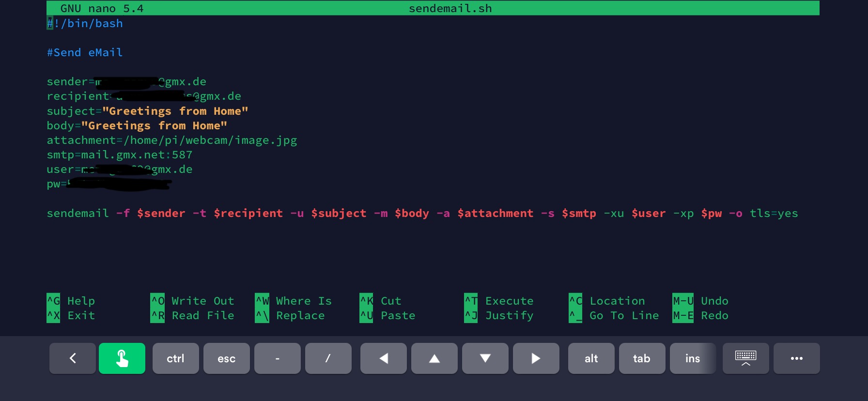868x401 pixels.
Task: Open the three-dots more options
Action: (x=797, y=358)
